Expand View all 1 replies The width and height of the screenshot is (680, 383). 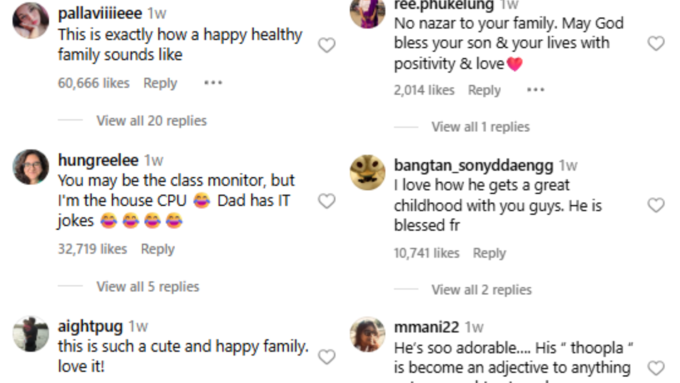pos(481,127)
